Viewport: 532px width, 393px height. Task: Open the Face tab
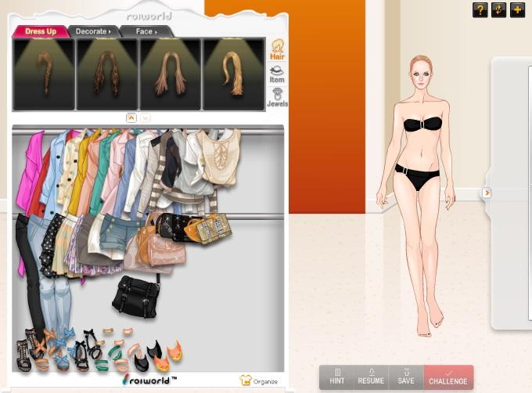146,31
